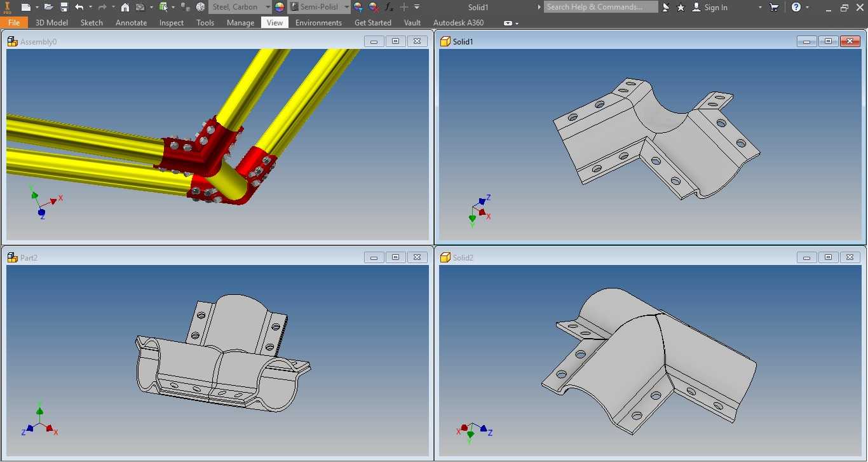Viewport: 868px width, 462px height.
Task: Click the Solid1 window part icon
Action: (445, 41)
